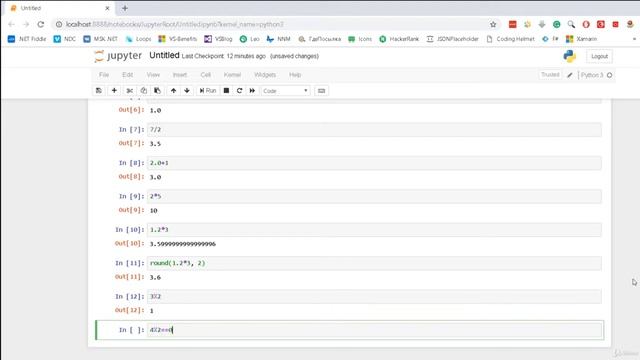Move selected cell down arrow

pos(187,91)
